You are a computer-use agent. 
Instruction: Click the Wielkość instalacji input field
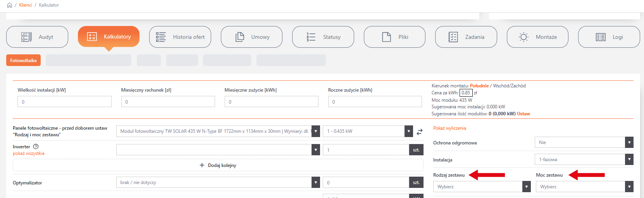pyautogui.click(x=64, y=102)
